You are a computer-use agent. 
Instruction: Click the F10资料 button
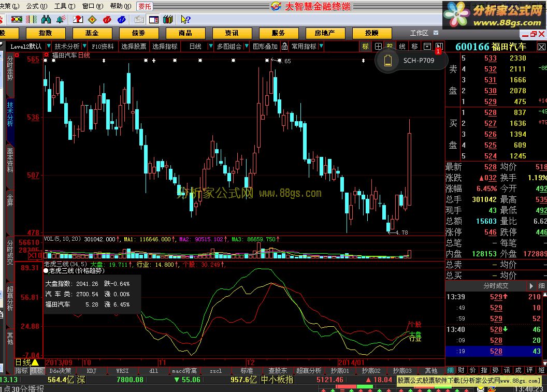[x=103, y=47]
